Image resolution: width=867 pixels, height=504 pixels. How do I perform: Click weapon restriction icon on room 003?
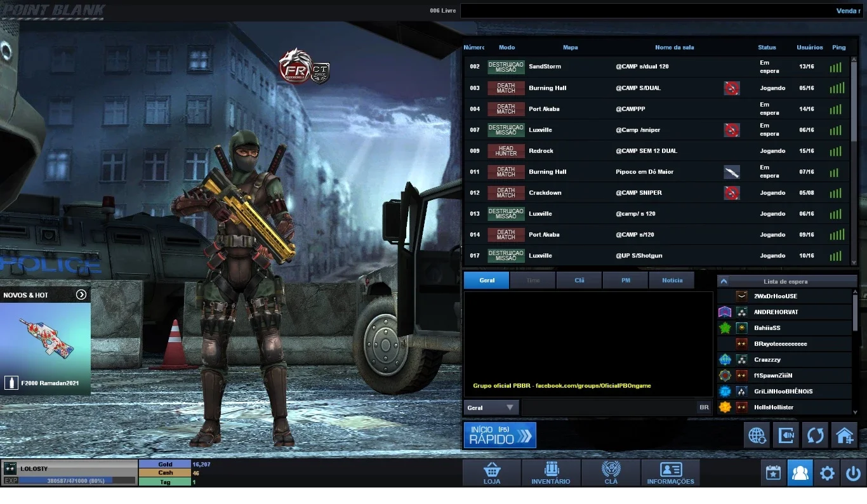pos(732,88)
